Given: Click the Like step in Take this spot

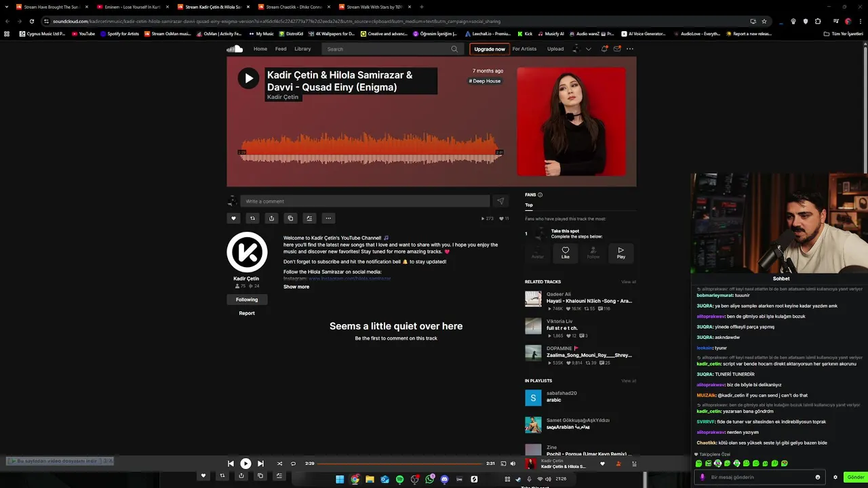Looking at the screenshot, I should click(x=566, y=252).
